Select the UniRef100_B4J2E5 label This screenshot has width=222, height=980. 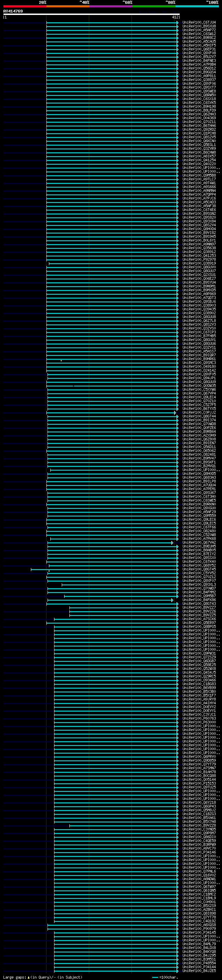pyautogui.click(x=199, y=971)
